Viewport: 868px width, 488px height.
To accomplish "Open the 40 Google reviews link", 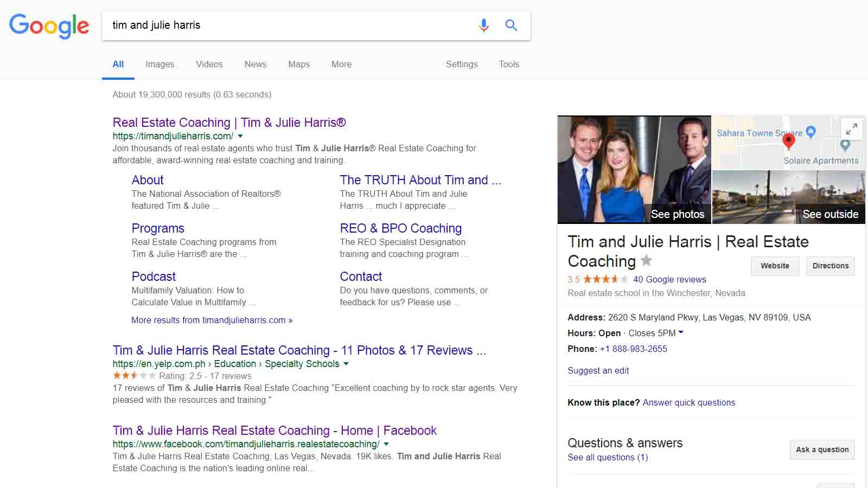I will [x=669, y=279].
